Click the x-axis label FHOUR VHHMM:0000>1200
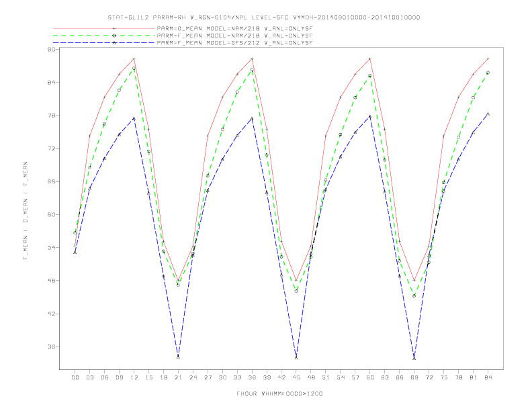This screenshot has height=411, width=532. click(x=279, y=394)
